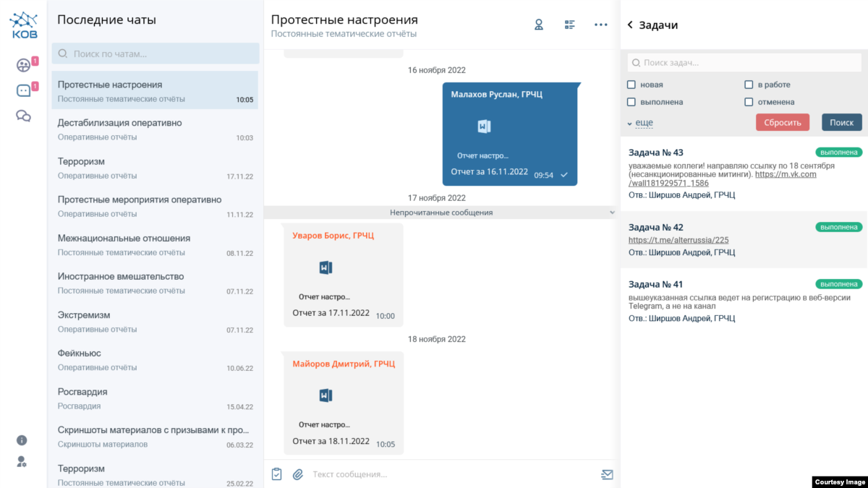Collapse the unread messages divider chevron

click(612, 213)
